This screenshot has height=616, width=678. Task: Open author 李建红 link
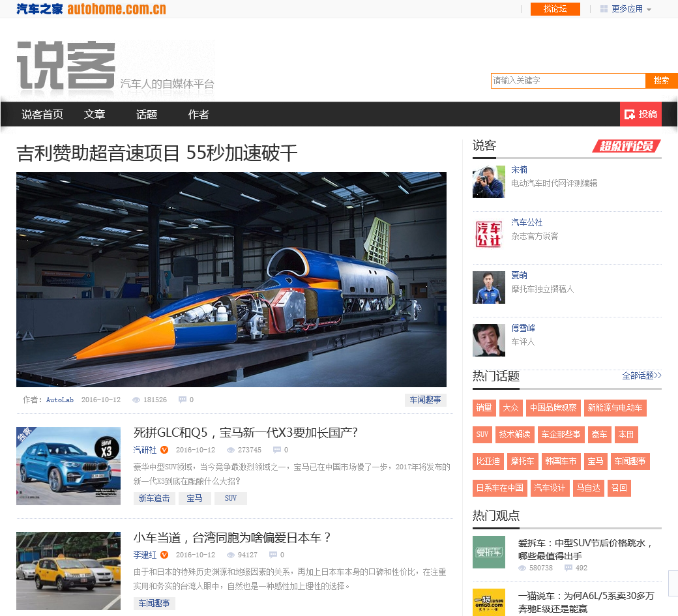tap(145, 555)
